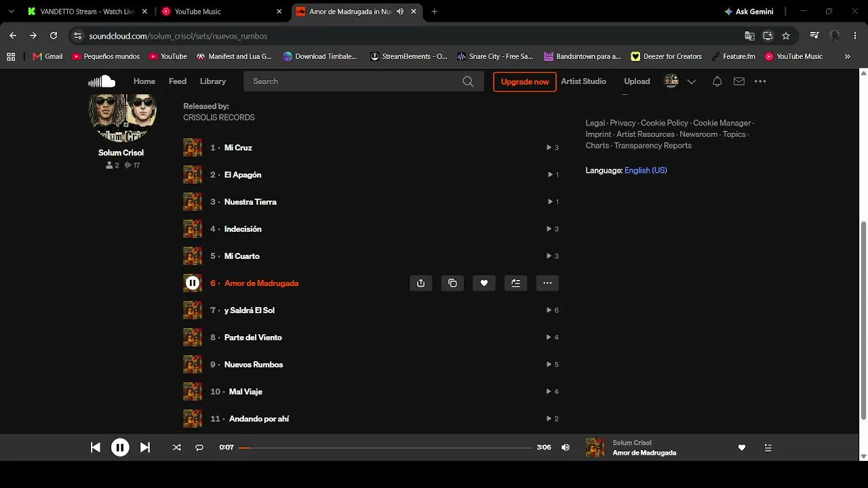Show more bookmarks chevron
This screenshot has width=868, height=488.
[x=847, y=56]
